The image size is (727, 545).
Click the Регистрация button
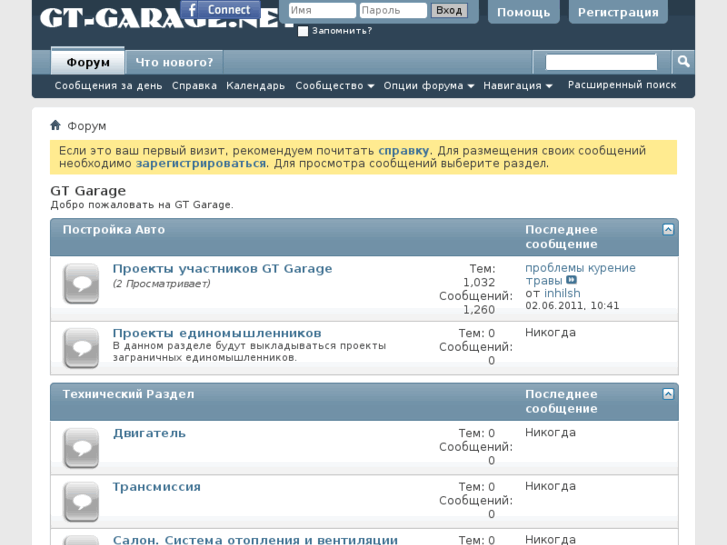(x=618, y=12)
